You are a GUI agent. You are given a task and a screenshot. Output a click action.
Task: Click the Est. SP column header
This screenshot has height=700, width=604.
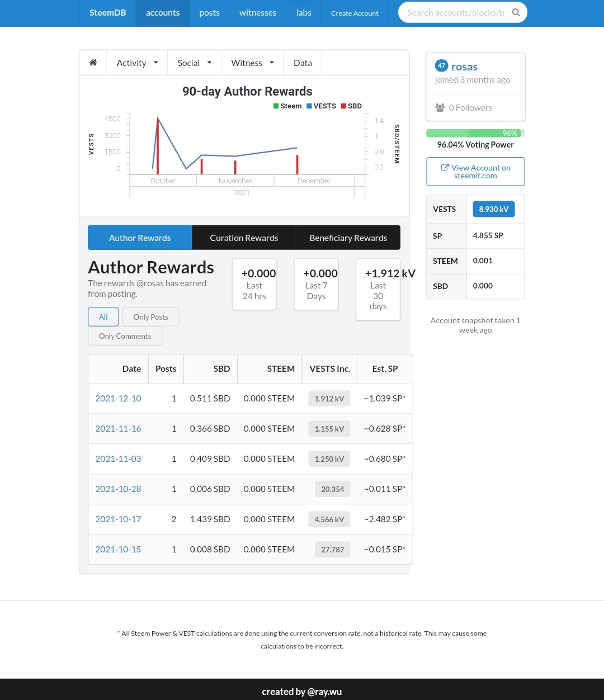coord(385,368)
